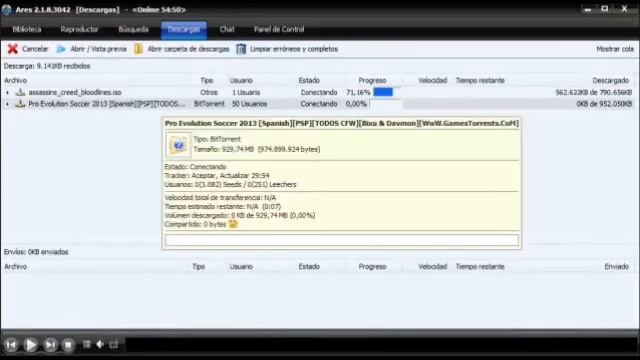The height and width of the screenshot is (360, 640).
Task: Click the rightmost icon in the player bar
Action: point(113,345)
